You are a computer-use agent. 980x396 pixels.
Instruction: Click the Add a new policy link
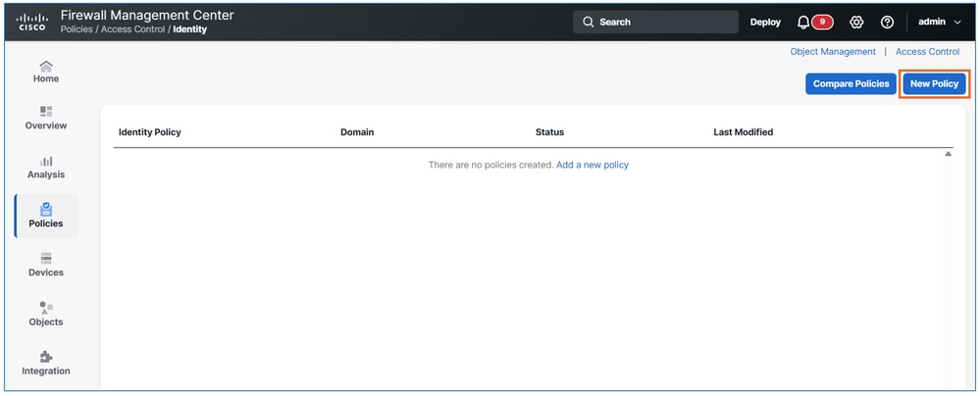593,165
